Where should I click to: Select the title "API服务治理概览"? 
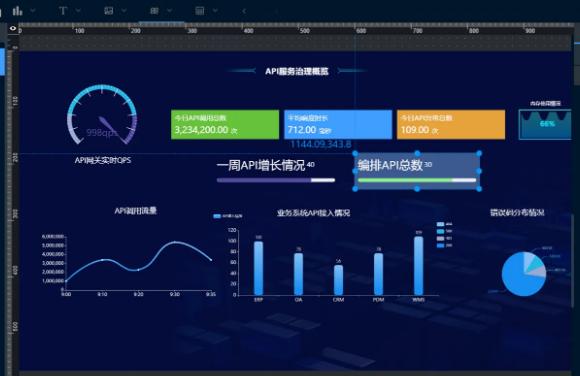[297, 71]
